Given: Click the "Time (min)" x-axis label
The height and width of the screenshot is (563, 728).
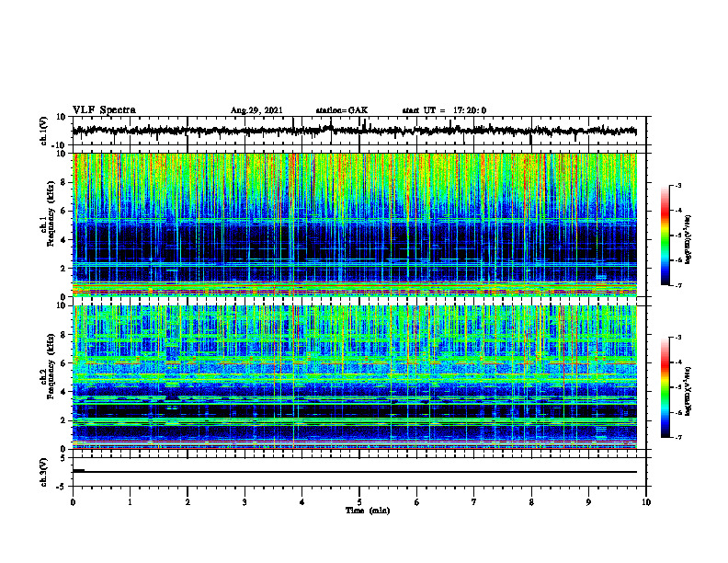Looking at the screenshot, I should click(x=368, y=511).
